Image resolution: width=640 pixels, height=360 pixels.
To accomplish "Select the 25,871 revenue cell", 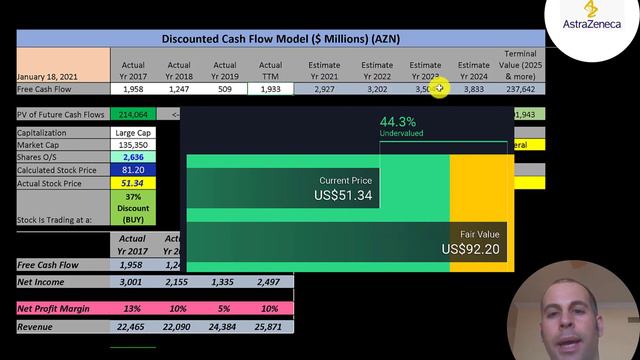I will [268, 327].
